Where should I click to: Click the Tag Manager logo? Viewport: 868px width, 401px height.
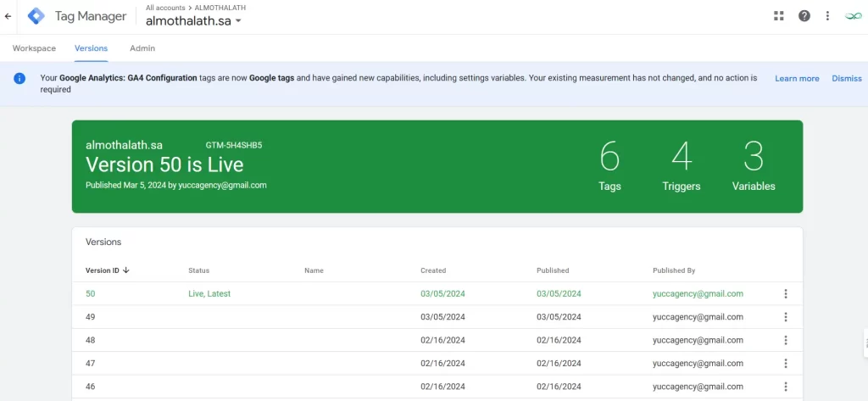[x=36, y=16]
